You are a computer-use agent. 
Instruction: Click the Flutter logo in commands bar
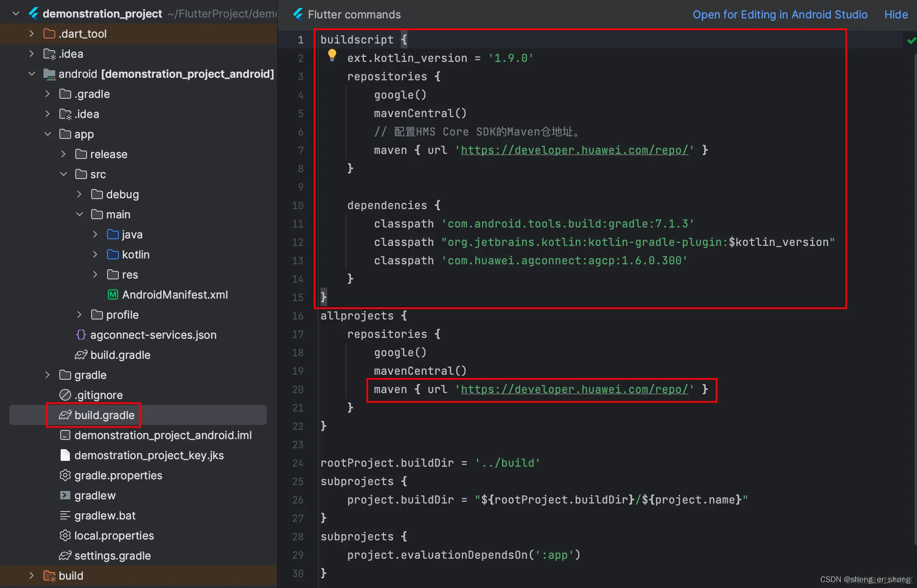tap(298, 14)
